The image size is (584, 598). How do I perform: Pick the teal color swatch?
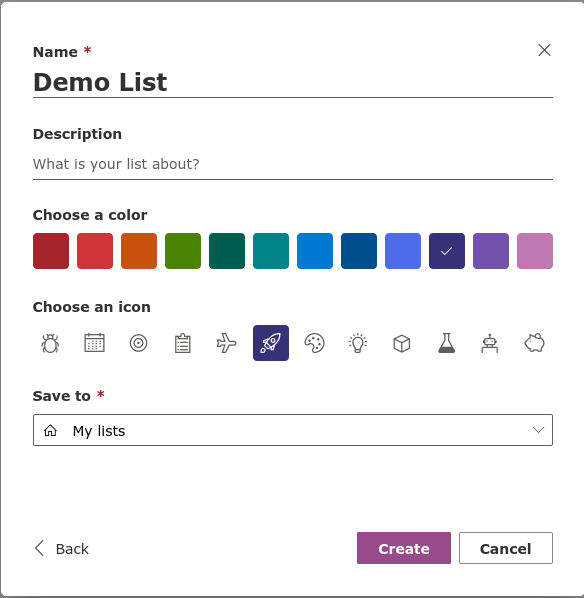coord(271,251)
